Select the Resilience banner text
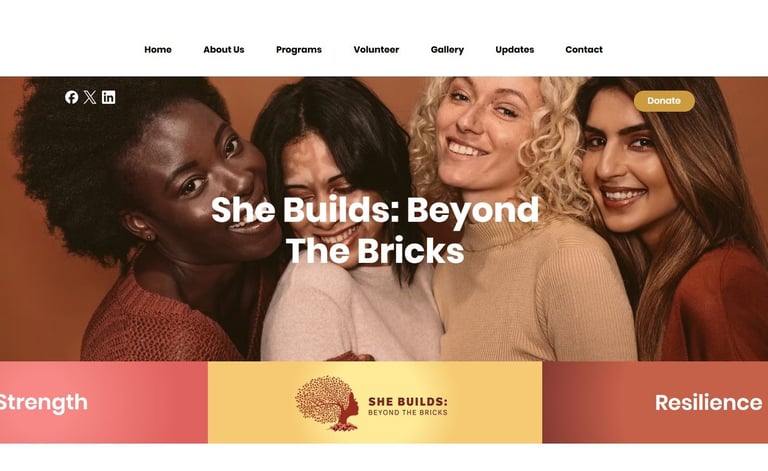Viewport: 768px width, 471px height. click(x=709, y=402)
